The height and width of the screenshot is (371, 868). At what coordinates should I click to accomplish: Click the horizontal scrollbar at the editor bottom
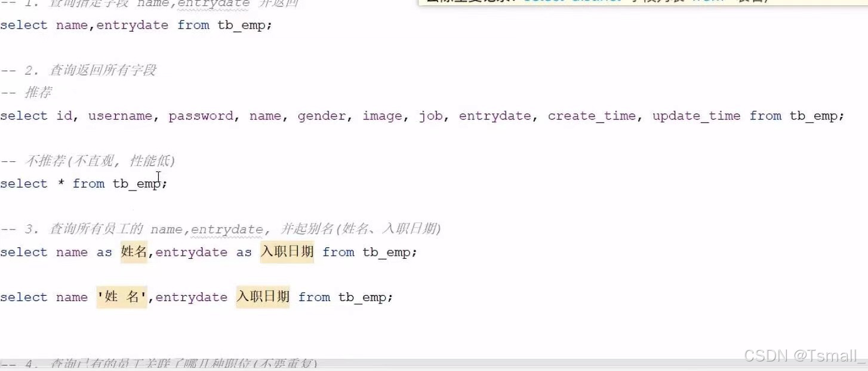pyautogui.click(x=434, y=364)
